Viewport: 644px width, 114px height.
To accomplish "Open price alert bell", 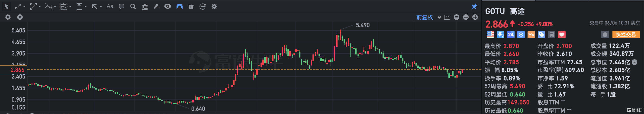I will coord(605,35).
